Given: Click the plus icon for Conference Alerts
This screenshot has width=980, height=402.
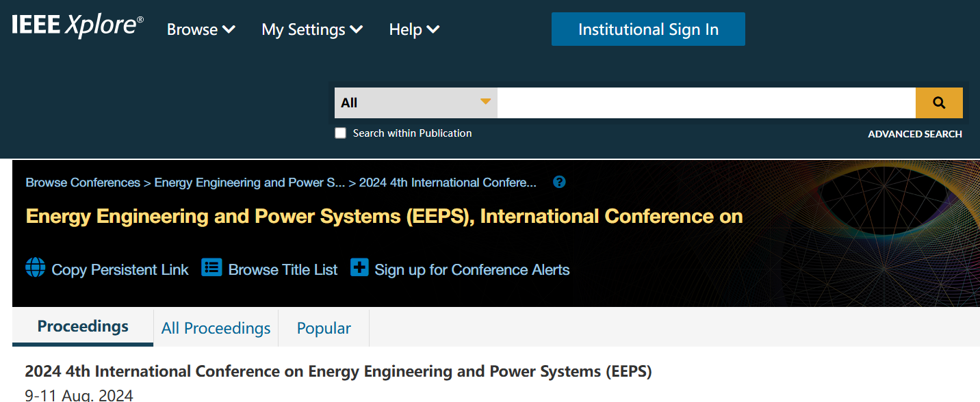Looking at the screenshot, I should click(359, 267).
